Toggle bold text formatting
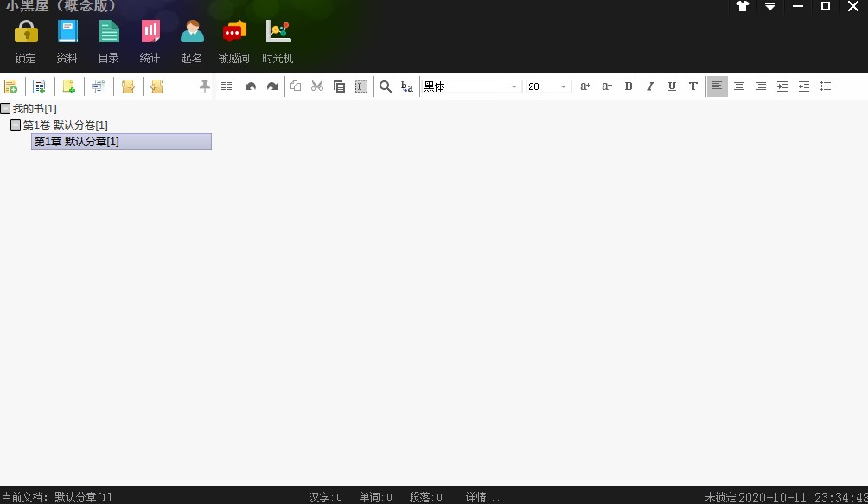 pyautogui.click(x=629, y=86)
